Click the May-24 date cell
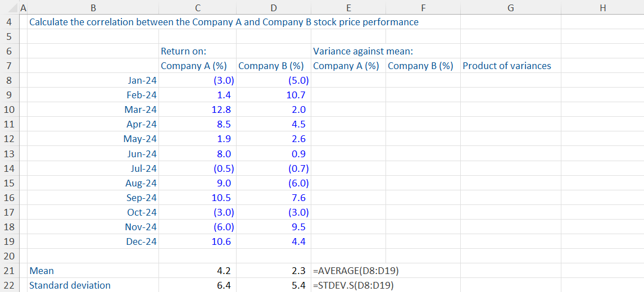The image size is (644, 292). tap(93, 139)
